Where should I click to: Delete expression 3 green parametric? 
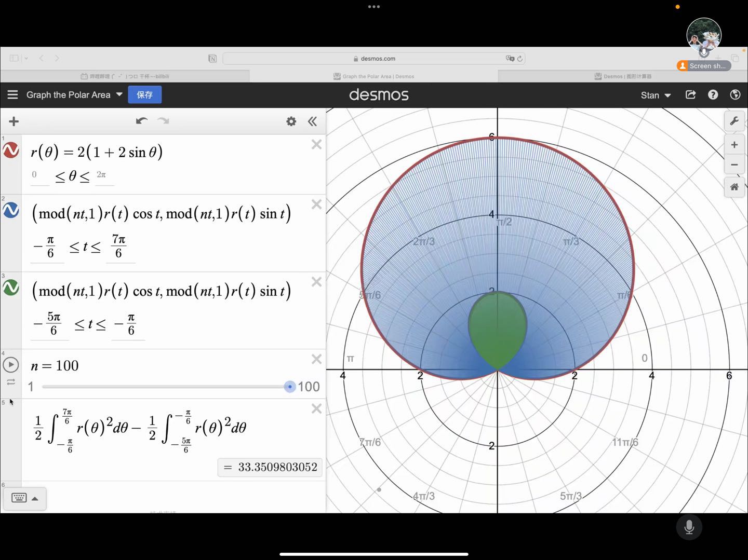click(316, 282)
